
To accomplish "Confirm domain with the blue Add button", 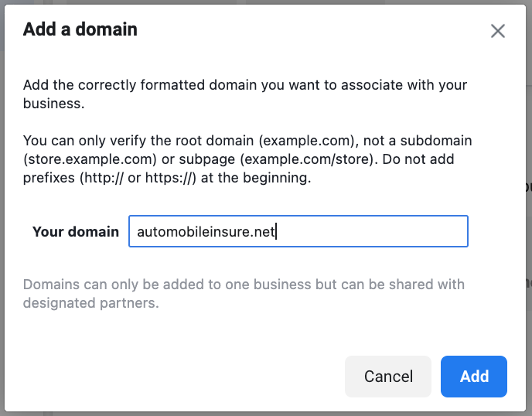I will (474, 377).
